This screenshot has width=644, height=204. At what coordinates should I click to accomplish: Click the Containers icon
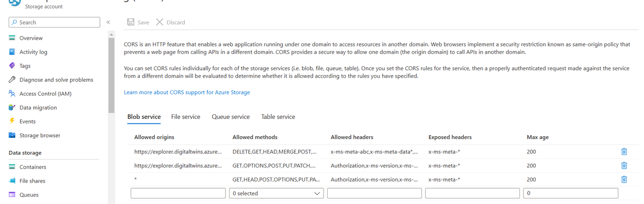coord(12,167)
